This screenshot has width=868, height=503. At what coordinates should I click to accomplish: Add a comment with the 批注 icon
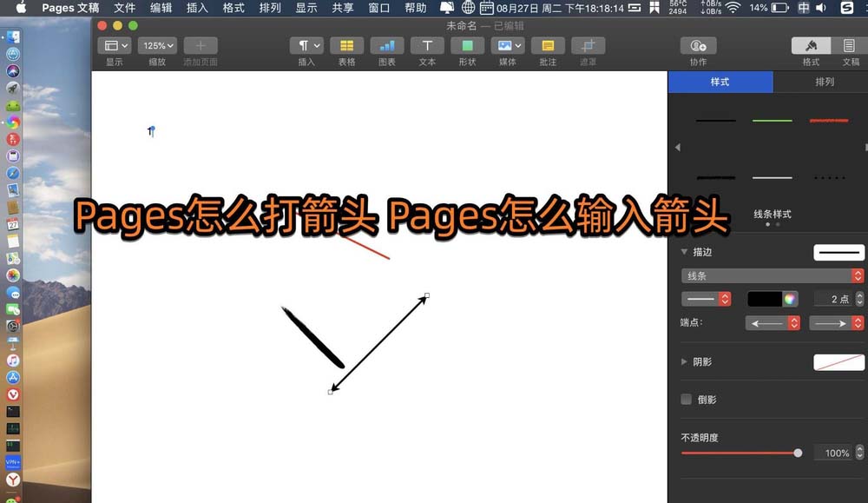548,45
